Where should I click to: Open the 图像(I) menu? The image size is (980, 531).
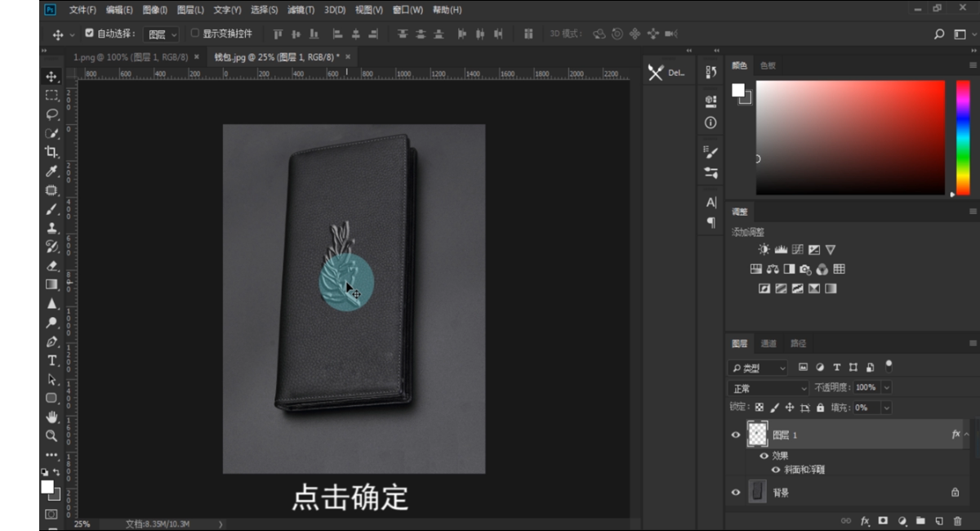(155, 10)
